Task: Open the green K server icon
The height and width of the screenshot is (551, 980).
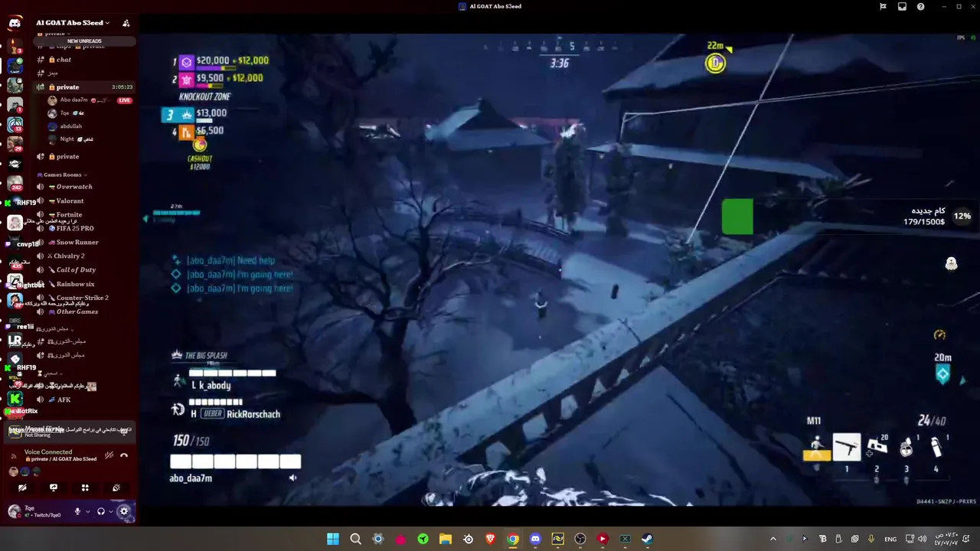Action: [15, 399]
